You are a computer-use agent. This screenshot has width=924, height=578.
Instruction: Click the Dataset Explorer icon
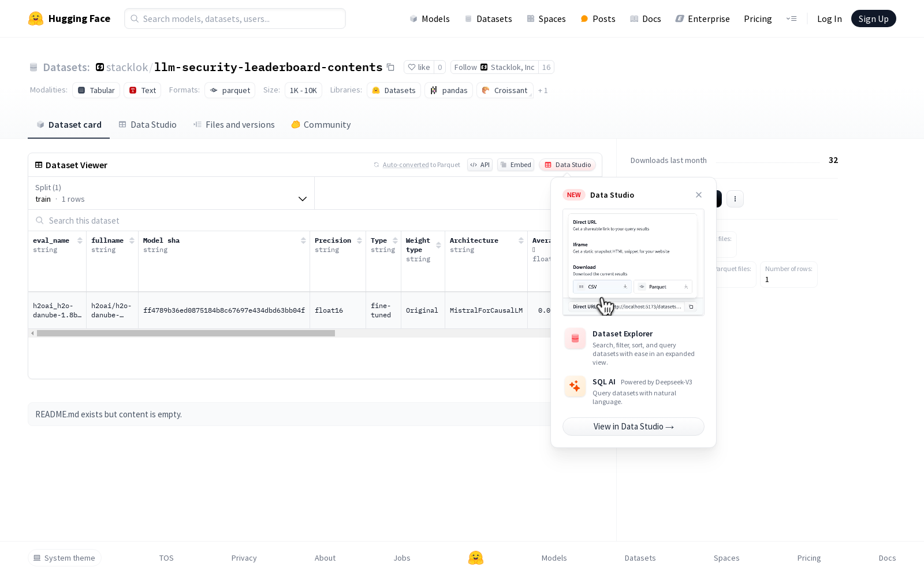[575, 339]
